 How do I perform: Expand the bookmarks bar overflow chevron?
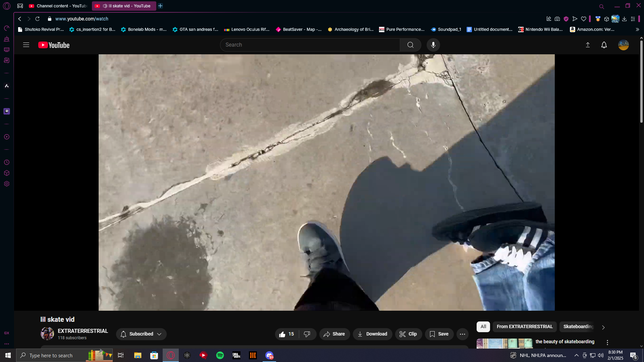pos(637,29)
